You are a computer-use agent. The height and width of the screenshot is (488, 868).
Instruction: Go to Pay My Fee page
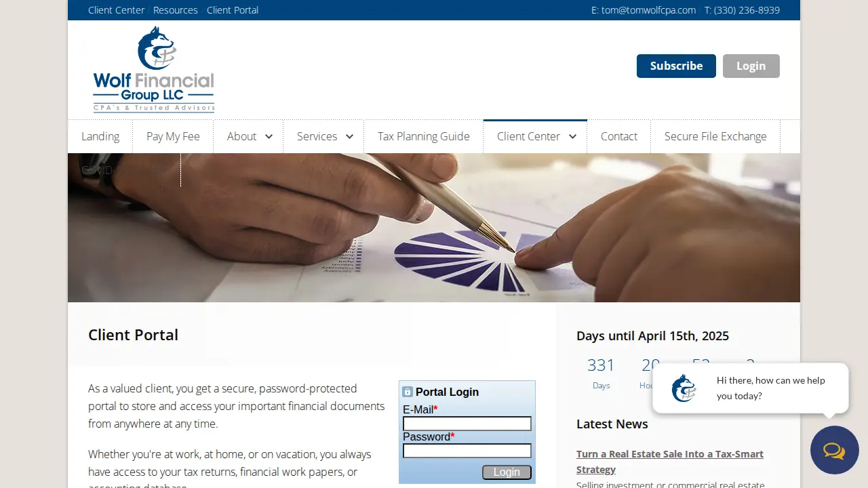[x=173, y=136]
